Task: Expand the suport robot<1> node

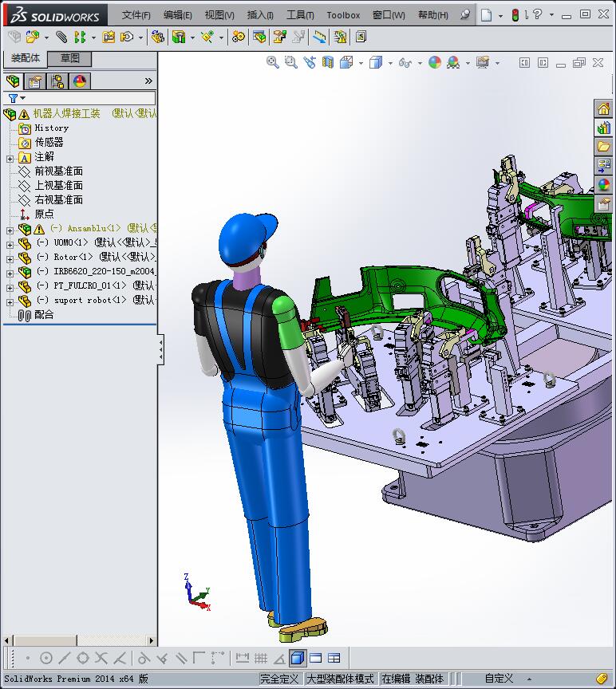Action: click(10, 302)
